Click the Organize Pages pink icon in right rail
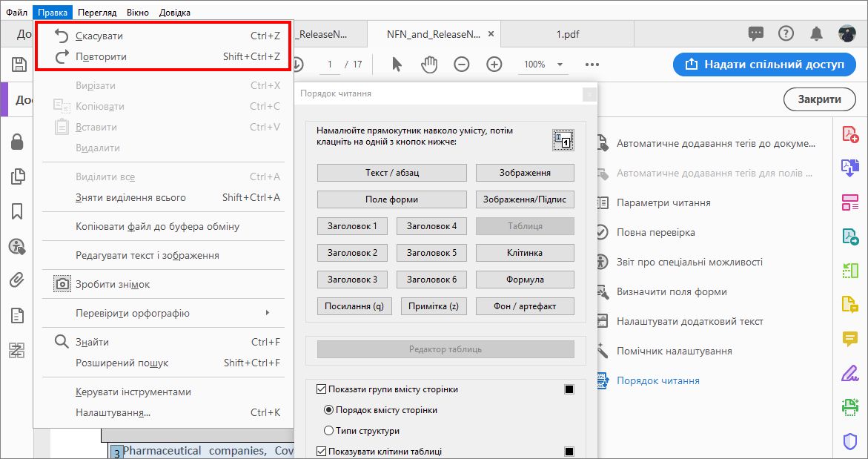 850,202
